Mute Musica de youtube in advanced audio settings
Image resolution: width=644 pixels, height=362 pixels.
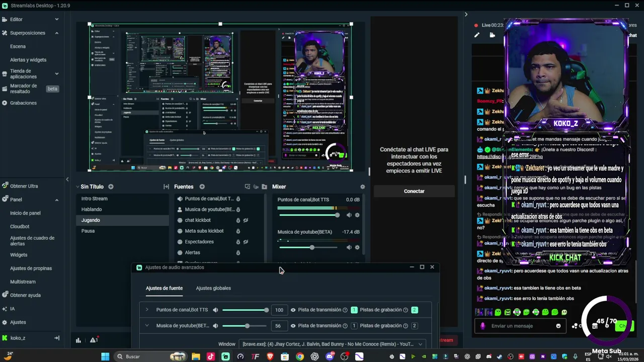pyautogui.click(x=215, y=326)
